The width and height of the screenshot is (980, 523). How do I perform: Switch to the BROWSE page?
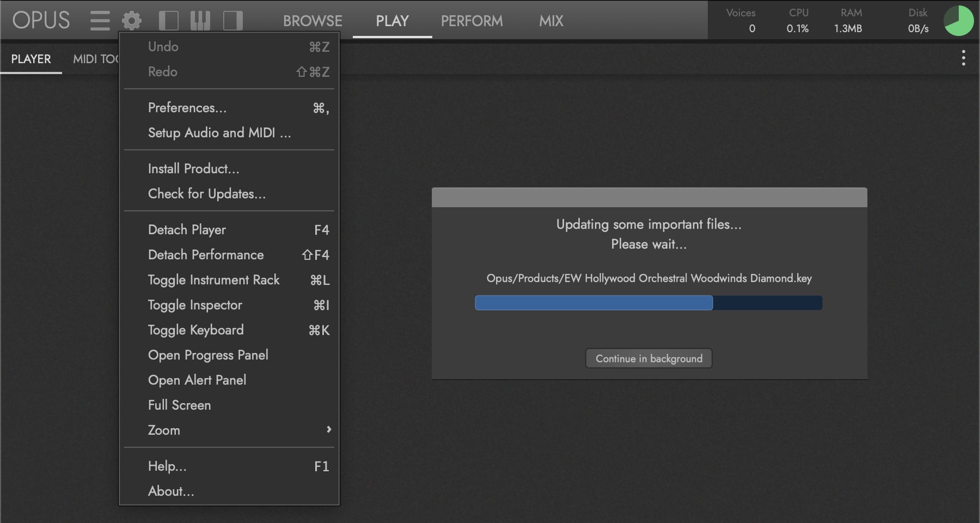click(313, 21)
